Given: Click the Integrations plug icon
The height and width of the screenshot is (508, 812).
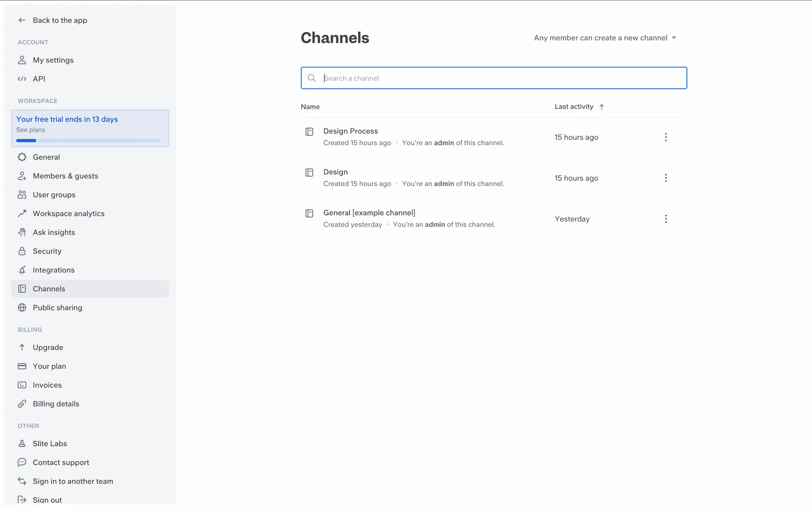Looking at the screenshot, I should [22, 270].
